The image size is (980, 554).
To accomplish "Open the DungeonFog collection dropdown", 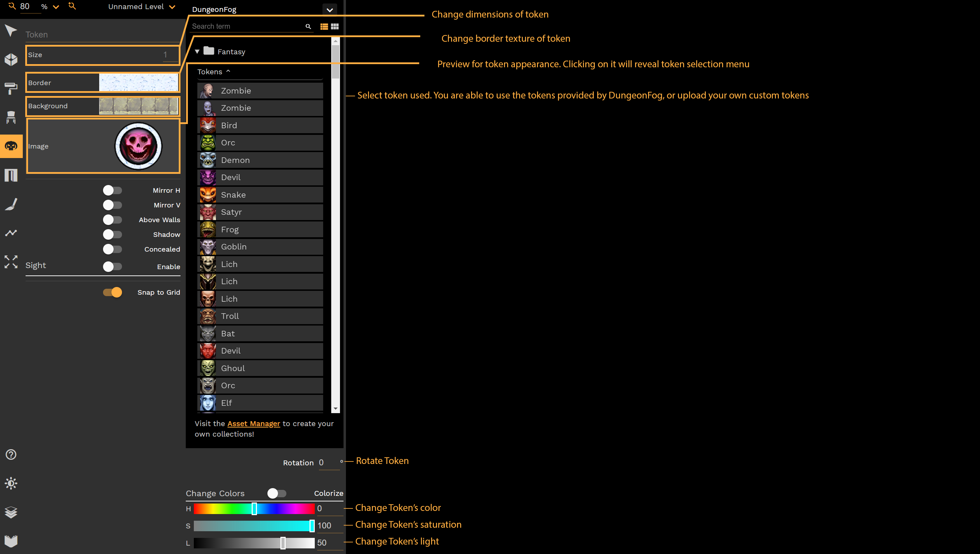I will click(x=330, y=9).
